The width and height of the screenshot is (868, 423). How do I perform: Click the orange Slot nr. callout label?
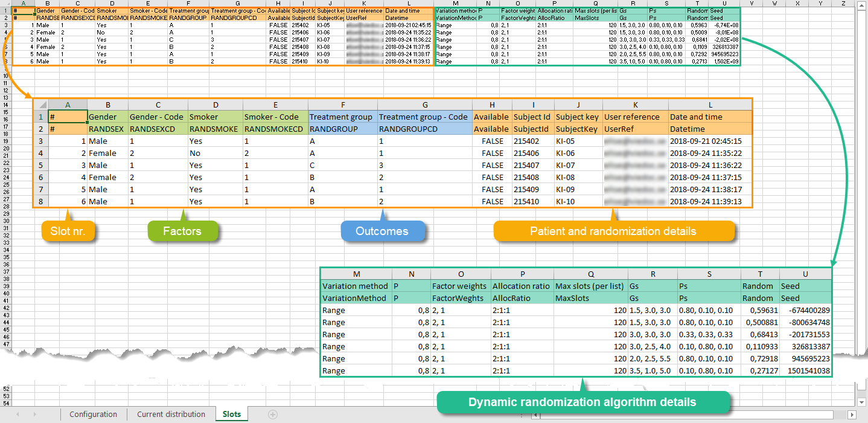tap(68, 231)
